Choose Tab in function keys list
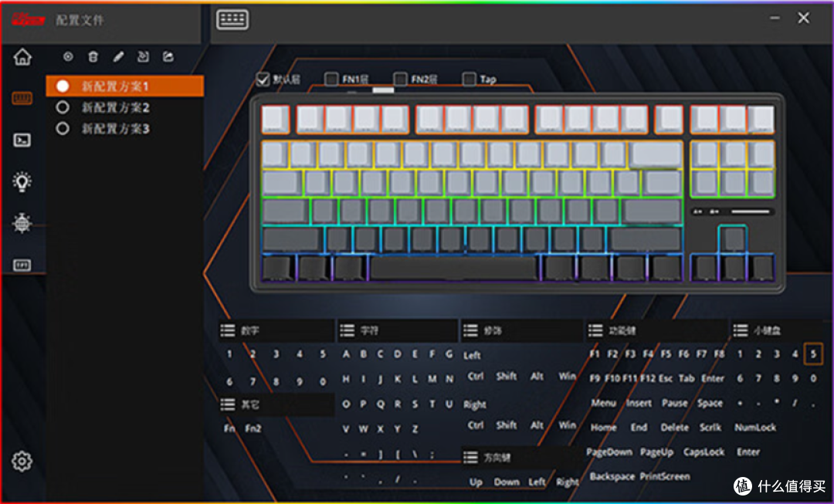This screenshot has width=834, height=504. (x=687, y=378)
